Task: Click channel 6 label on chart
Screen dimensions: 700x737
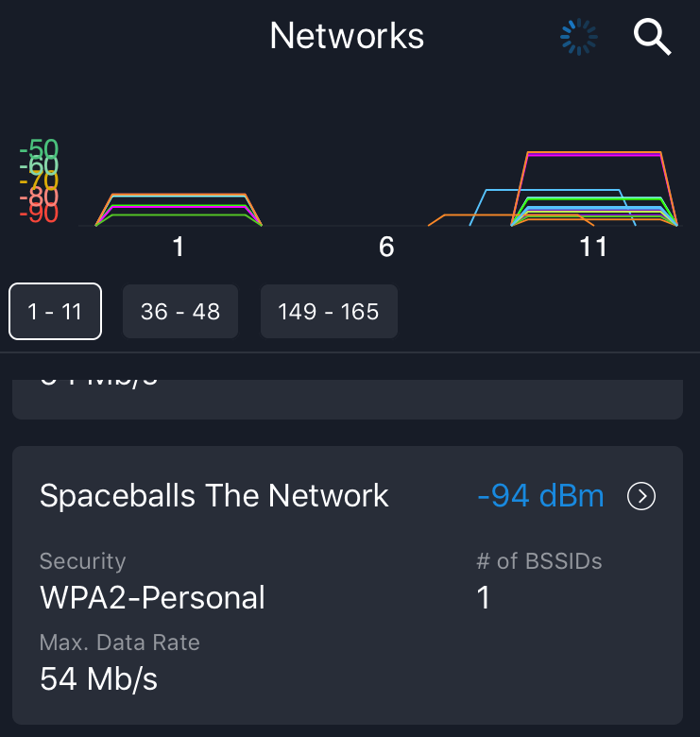Action: pos(386,247)
